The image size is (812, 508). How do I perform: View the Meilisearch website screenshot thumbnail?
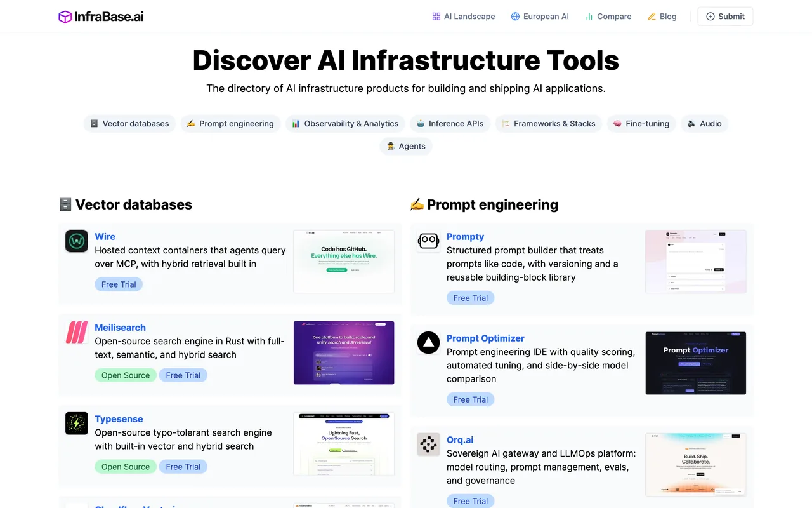coord(344,352)
